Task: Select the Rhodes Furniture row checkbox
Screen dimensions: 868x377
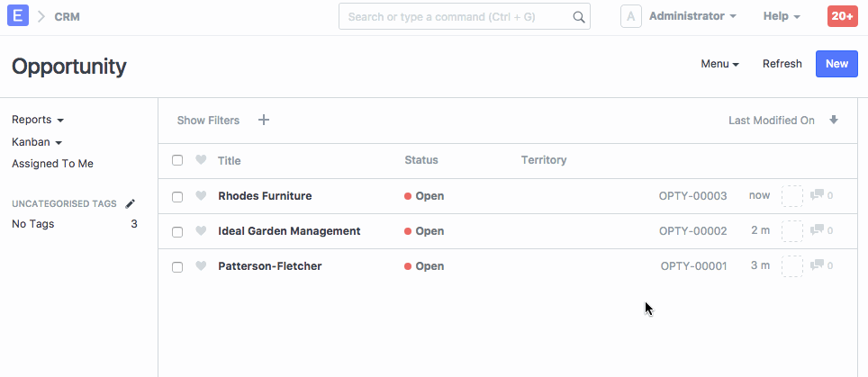Action: 177,196
